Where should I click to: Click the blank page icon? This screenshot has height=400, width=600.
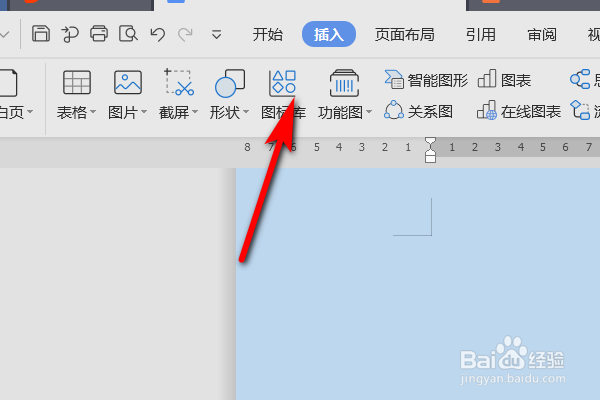(8, 83)
